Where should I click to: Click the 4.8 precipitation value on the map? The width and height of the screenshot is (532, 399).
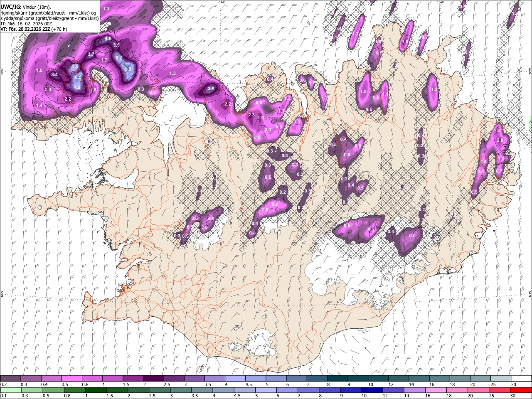pos(77,87)
